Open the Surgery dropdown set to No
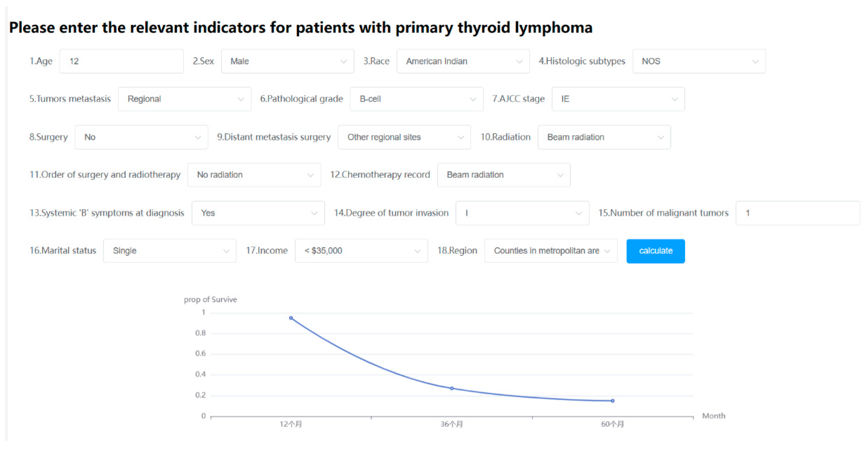Image resolution: width=868 pixels, height=450 pixels. [x=141, y=137]
